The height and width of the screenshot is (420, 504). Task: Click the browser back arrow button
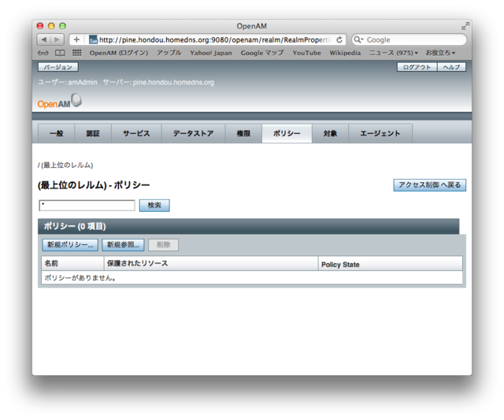click(x=44, y=39)
